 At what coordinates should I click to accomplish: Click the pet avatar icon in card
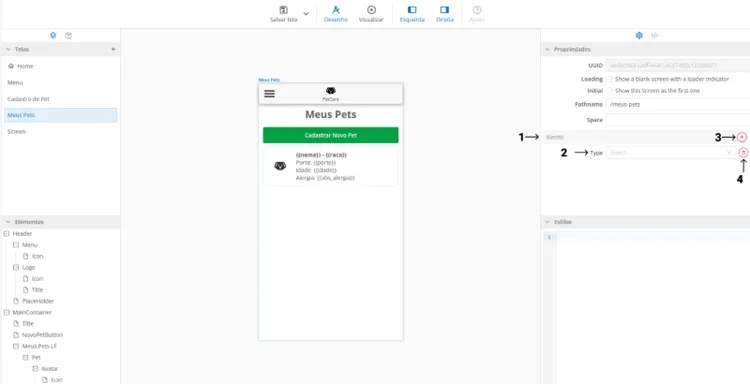[280, 166]
